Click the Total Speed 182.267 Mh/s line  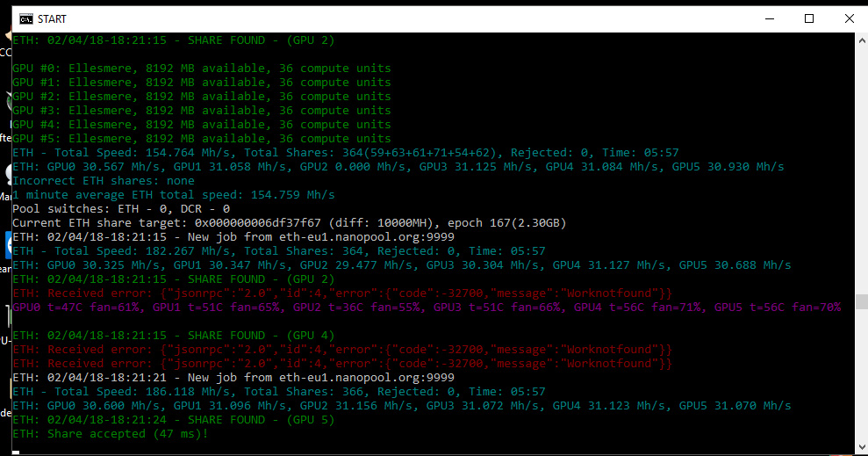pos(278,251)
